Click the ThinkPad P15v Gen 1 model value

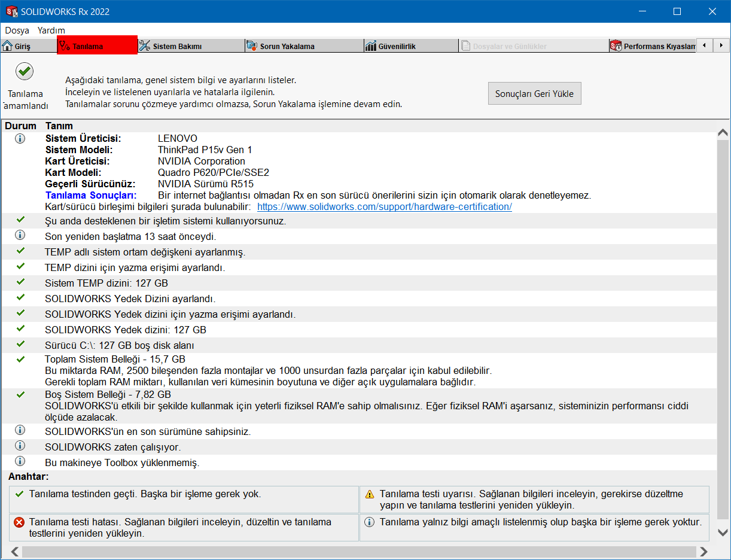click(205, 150)
